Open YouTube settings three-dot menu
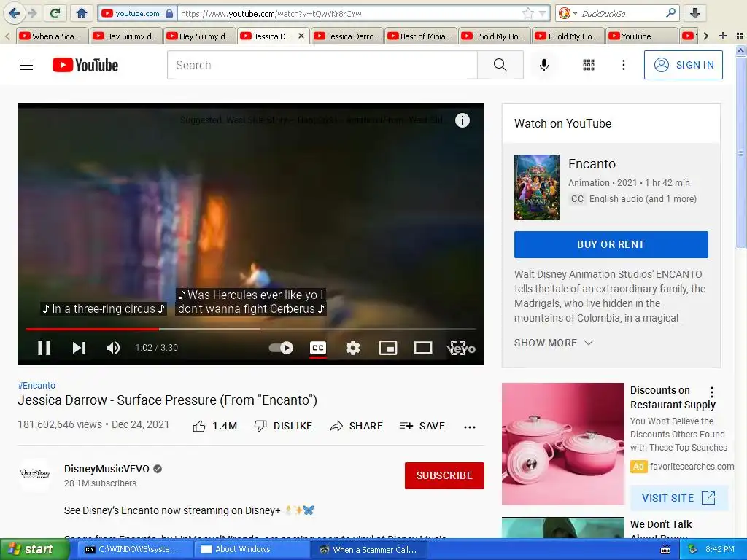The image size is (747, 560). click(624, 65)
